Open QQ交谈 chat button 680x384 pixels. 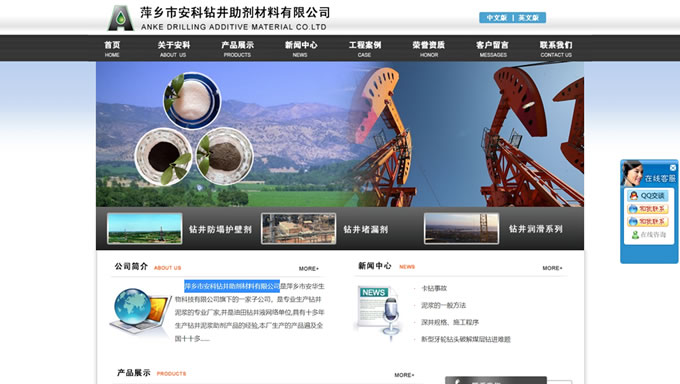(x=648, y=196)
